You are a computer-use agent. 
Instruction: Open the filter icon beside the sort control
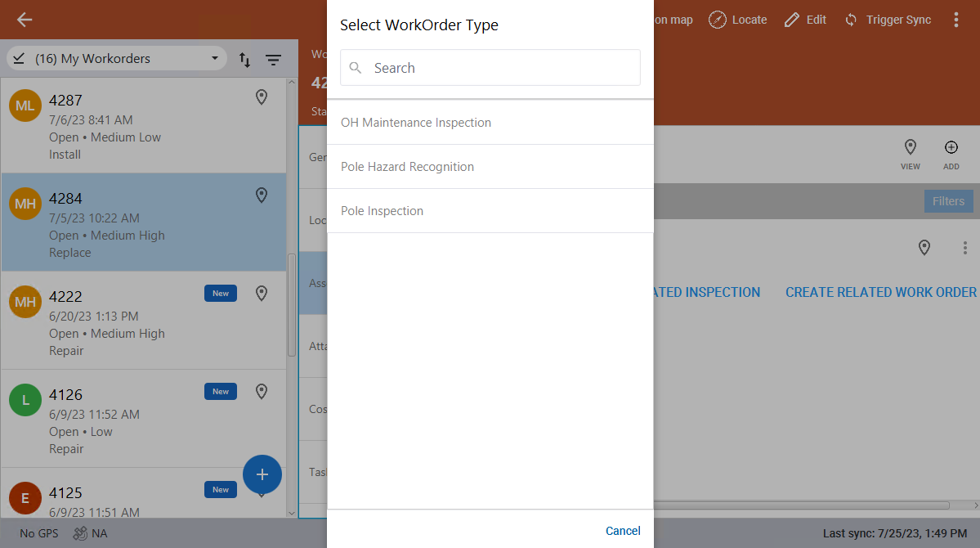(273, 58)
